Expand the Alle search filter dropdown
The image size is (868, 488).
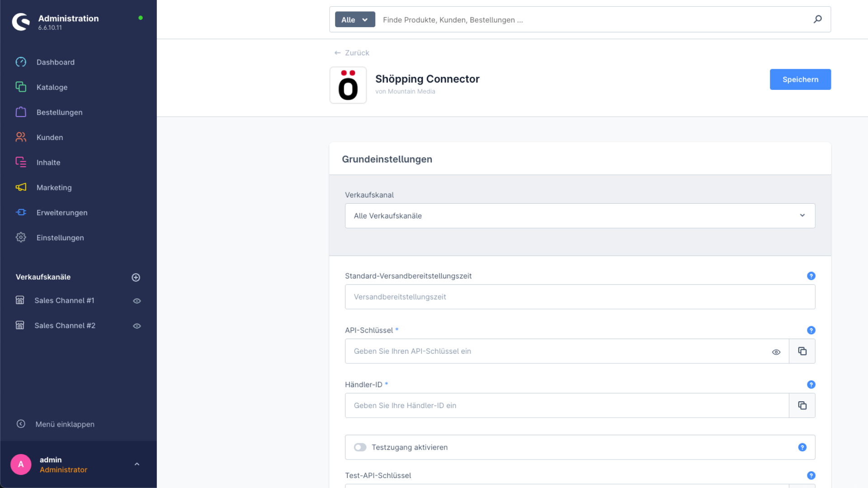tap(354, 19)
